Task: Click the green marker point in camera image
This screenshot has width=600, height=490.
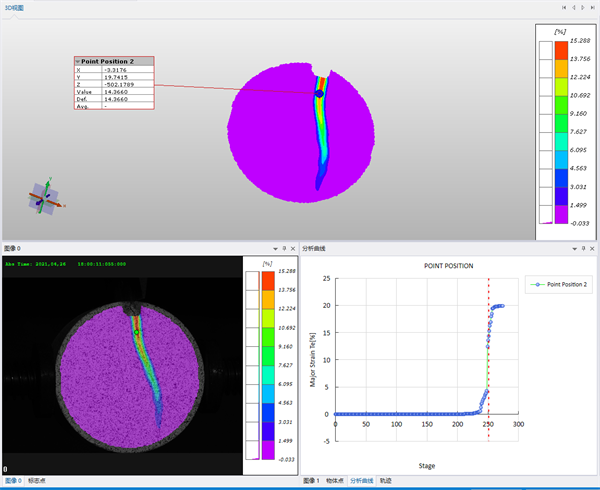Action: click(136, 332)
